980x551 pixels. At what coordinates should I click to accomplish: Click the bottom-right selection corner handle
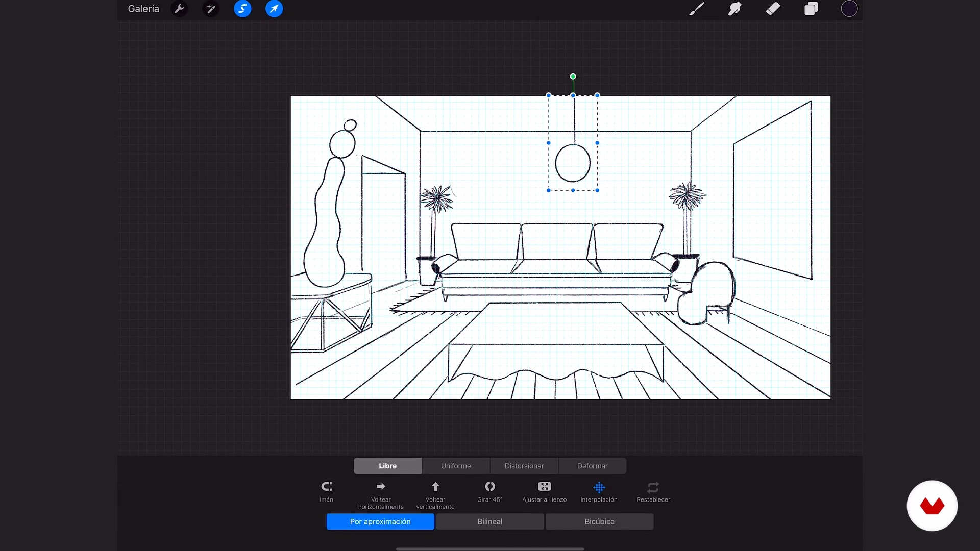pyautogui.click(x=597, y=190)
